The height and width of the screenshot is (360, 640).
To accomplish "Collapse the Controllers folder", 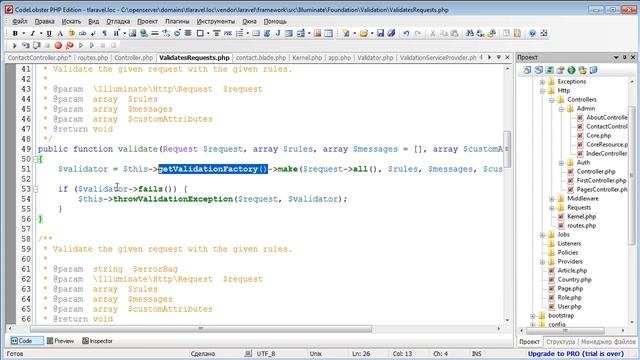I will pyautogui.click(x=552, y=100).
